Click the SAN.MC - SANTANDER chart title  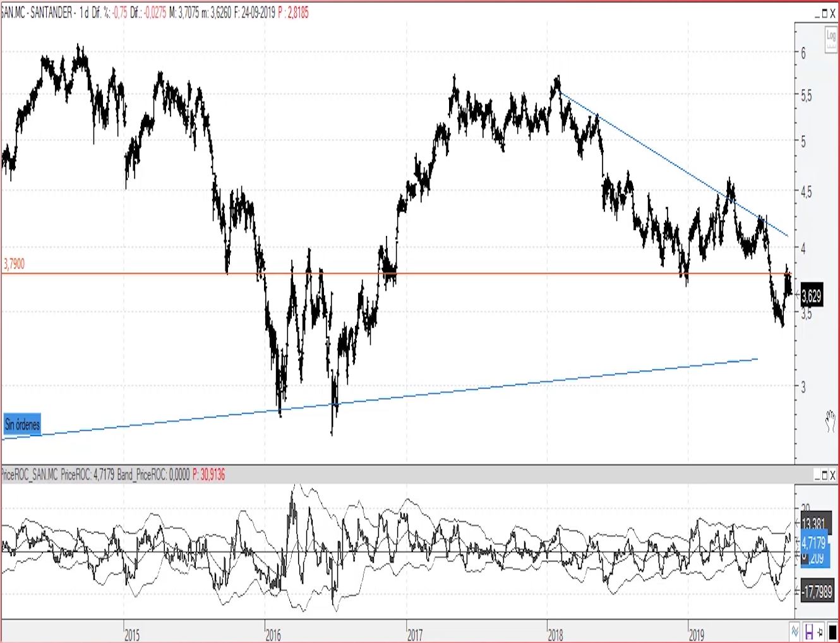click(37, 13)
